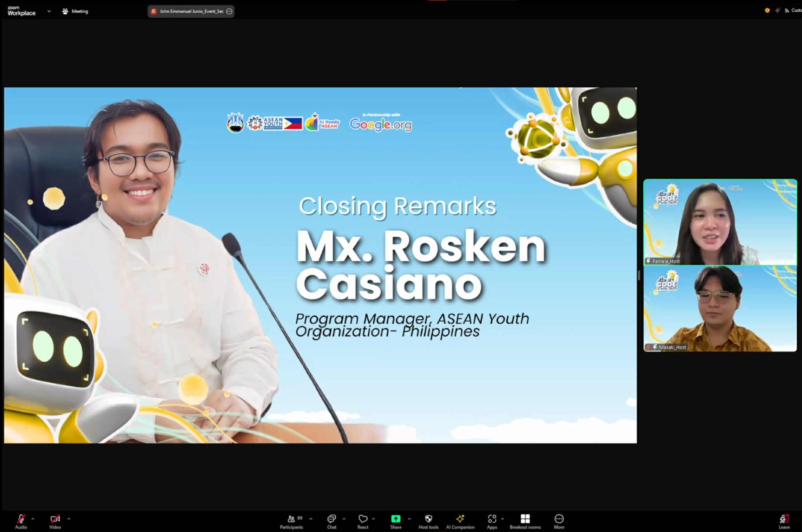Unmute the Audio microphone
This screenshot has width=802, height=532.
point(21,519)
